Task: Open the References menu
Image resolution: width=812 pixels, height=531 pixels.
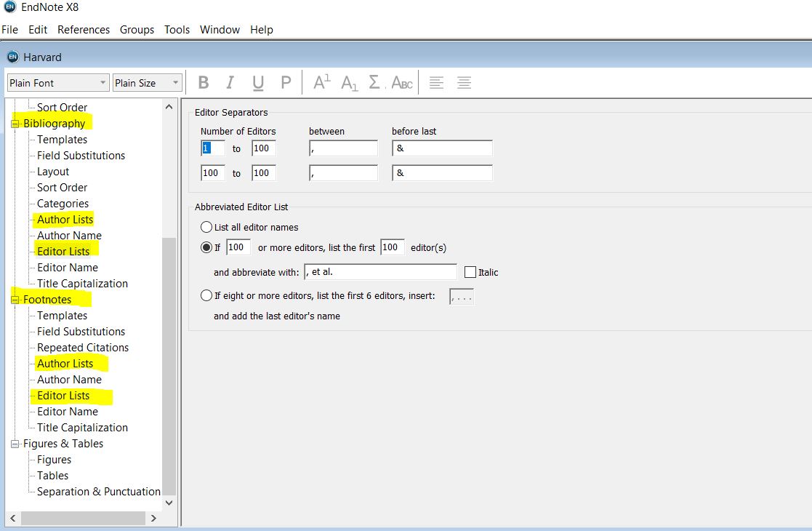Action: click(x=84, y=30)
